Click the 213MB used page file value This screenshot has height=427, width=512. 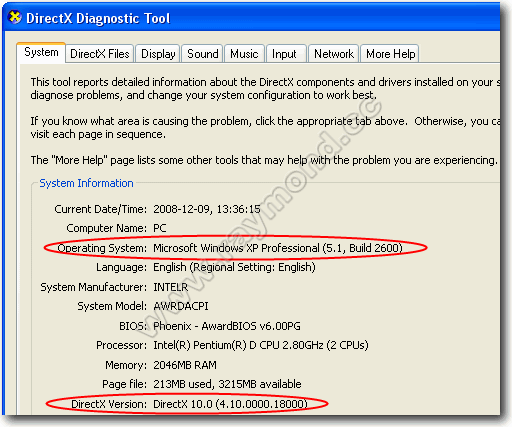227,384
